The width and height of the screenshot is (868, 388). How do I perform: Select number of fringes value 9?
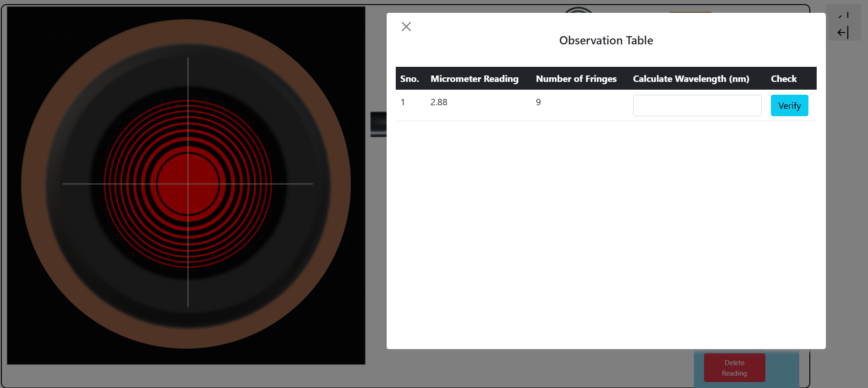[538, 102]
